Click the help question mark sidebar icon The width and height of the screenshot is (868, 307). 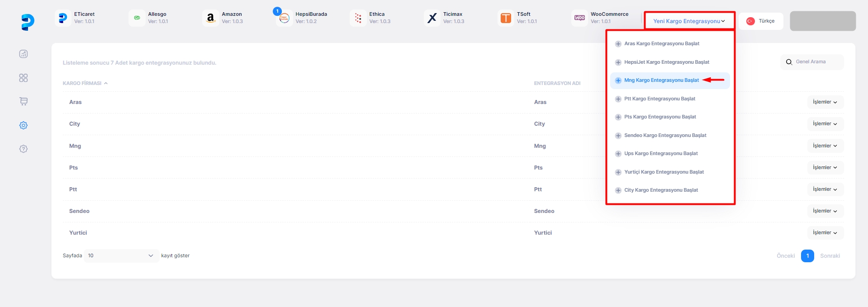pyautogui.click(x=24, y=149)
